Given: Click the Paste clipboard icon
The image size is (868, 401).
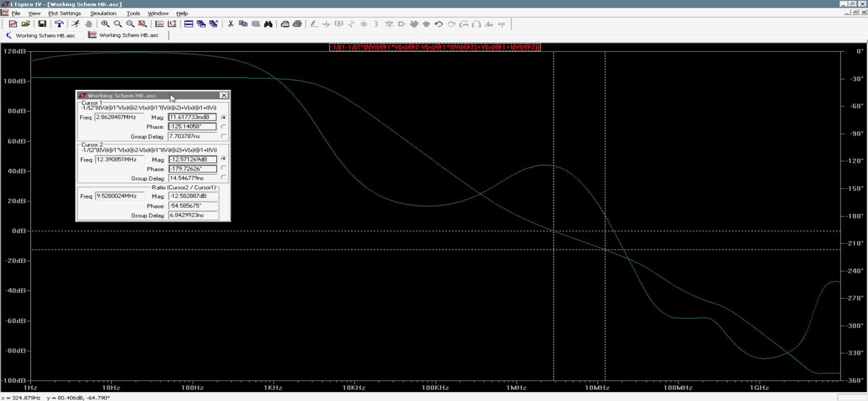Looking at the screenshot, I should tap(256, 24).
